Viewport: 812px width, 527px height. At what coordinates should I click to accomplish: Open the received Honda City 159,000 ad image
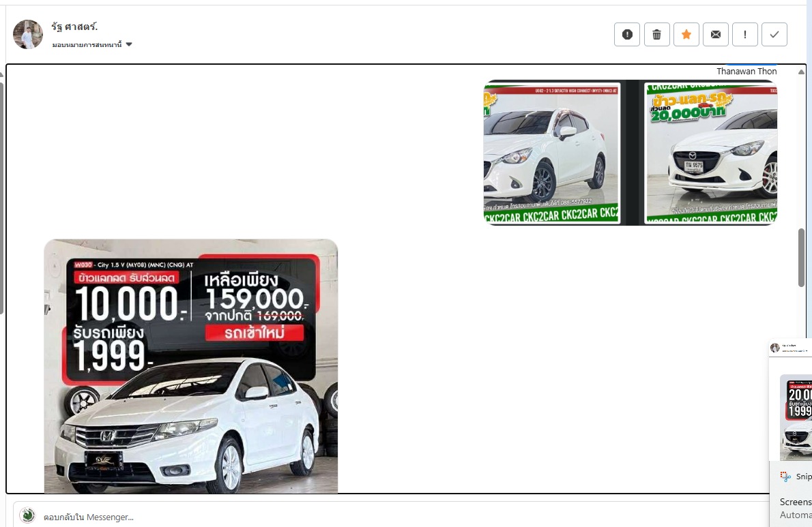(191, 365)
